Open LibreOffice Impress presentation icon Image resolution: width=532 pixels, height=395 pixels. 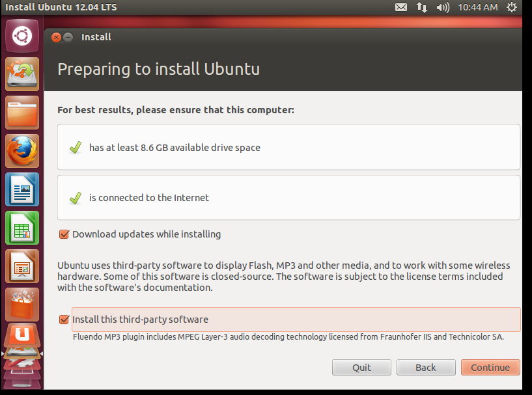pyautogui.click(x=22, y=266)
